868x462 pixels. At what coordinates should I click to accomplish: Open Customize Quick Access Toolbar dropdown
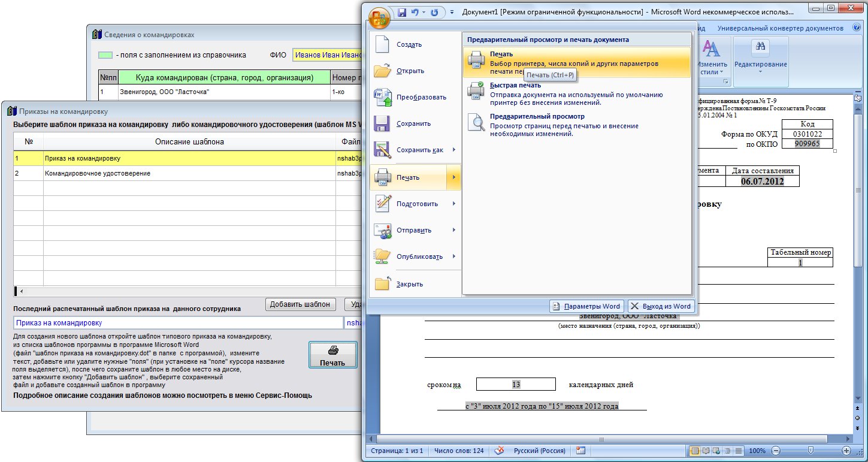click(451, 12)
